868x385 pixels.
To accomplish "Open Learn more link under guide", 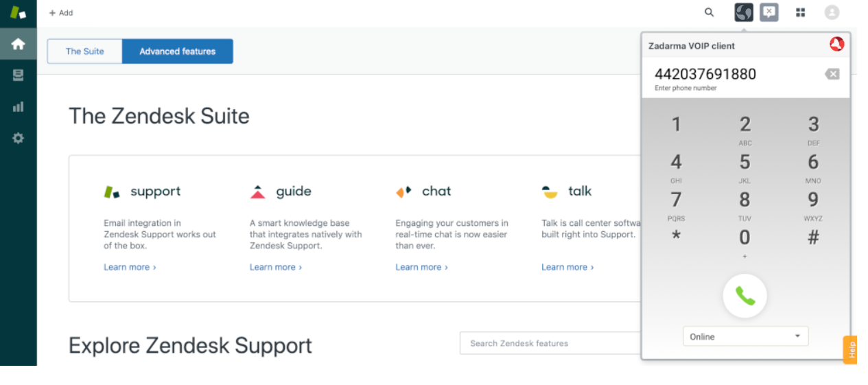I will [x=276, y=267].
